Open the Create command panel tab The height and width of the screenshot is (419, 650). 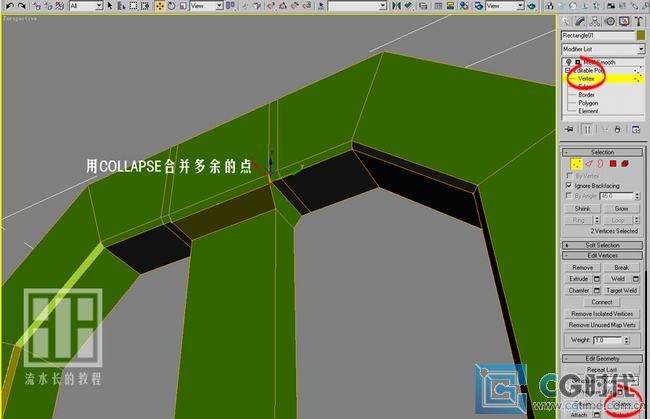click(x=566, y=22)
